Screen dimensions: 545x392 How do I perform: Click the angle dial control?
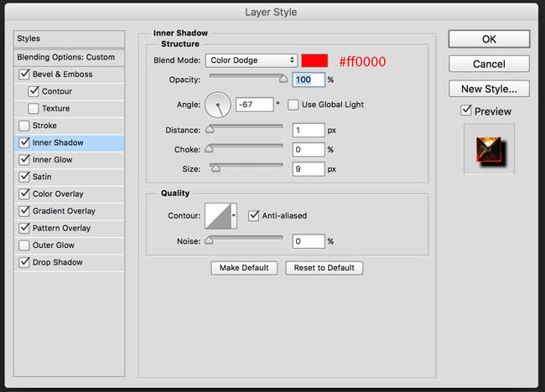(x=218, y=105)
